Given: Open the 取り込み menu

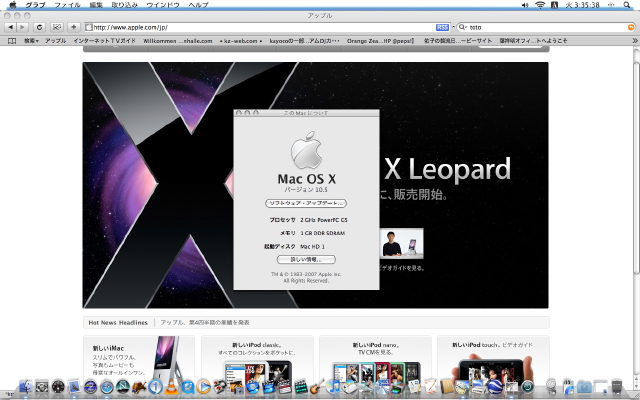Looking at the screenshot, I should pyautogui.click(x=124, y=5).
